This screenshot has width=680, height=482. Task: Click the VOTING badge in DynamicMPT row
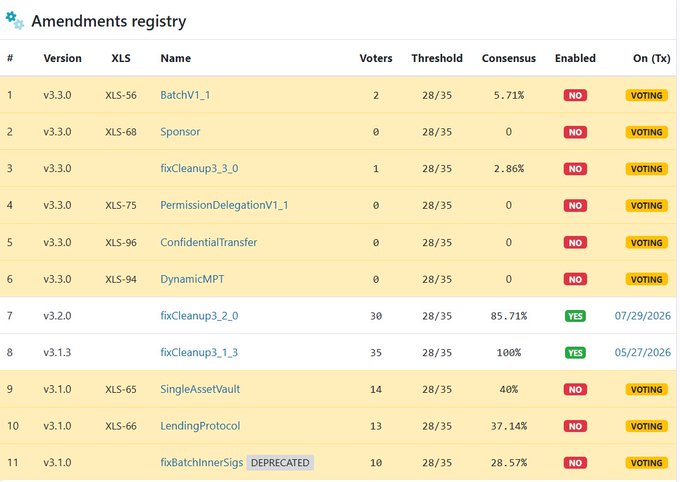647,279
